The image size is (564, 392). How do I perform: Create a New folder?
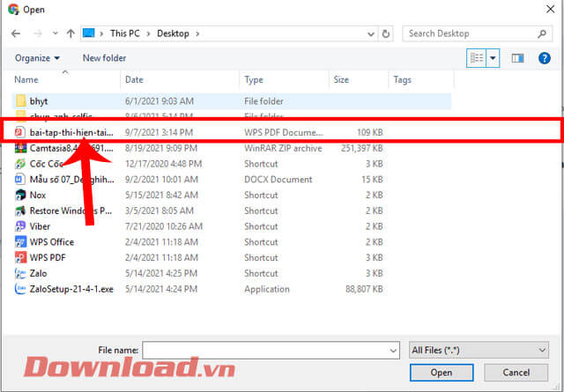(104, 58)
